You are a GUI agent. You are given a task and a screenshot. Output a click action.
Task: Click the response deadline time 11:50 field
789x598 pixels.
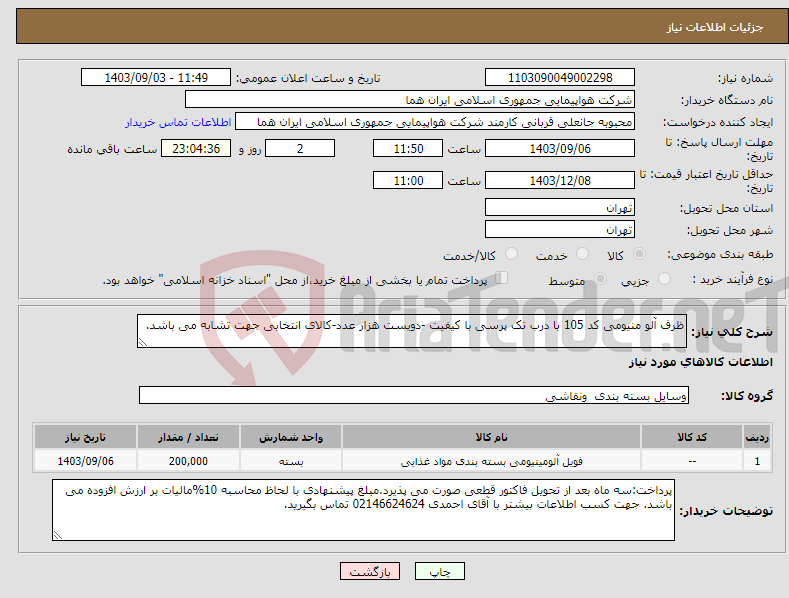(408, 148)
